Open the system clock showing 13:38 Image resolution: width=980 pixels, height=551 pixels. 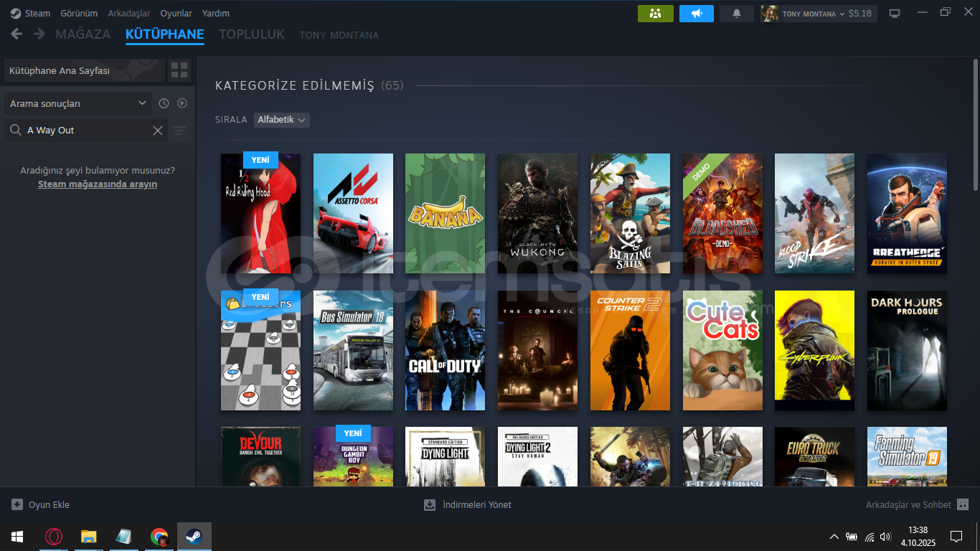click(x=917, y=537)
